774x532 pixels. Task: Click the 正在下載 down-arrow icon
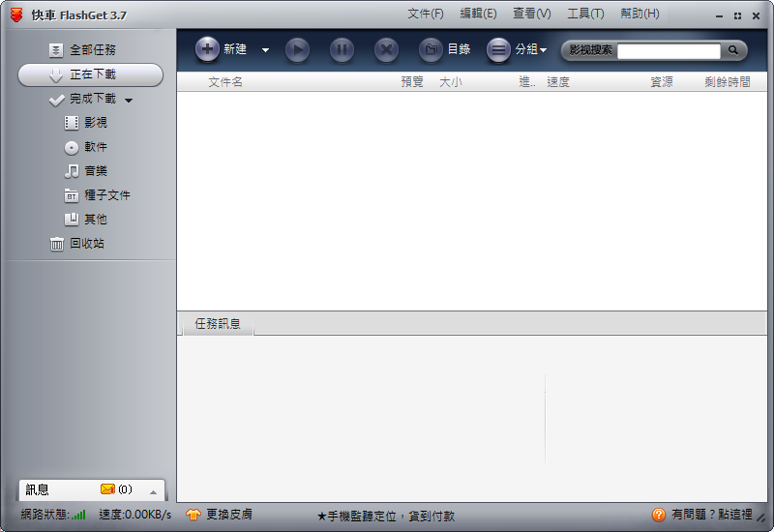point(56,75)
